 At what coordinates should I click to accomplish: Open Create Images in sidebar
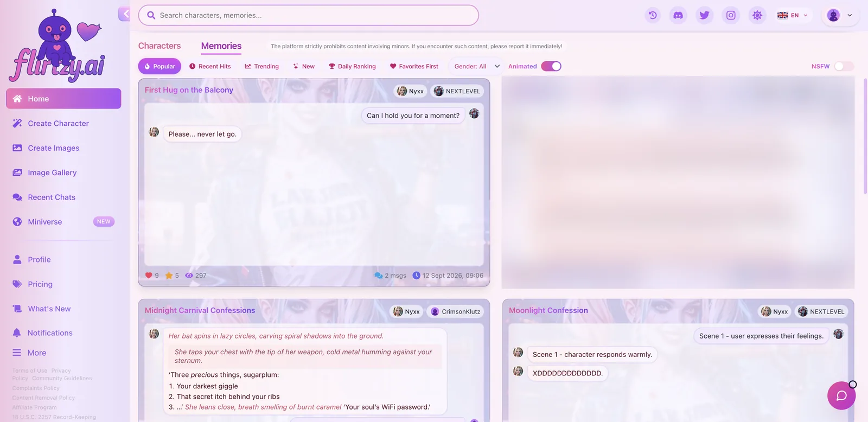click(63, 148)
